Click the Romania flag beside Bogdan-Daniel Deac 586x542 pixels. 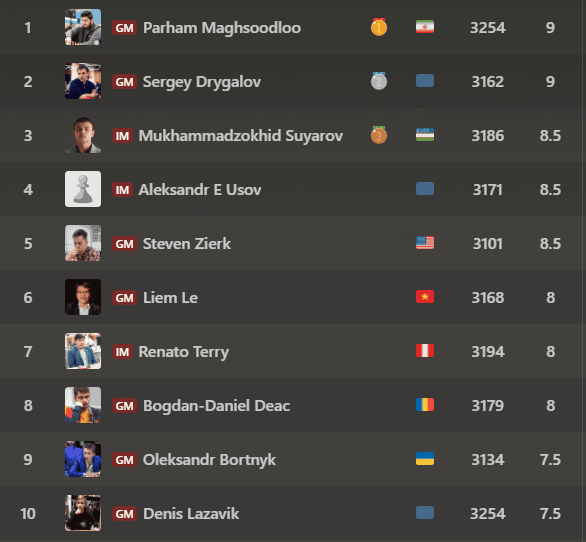coord(425,405)
